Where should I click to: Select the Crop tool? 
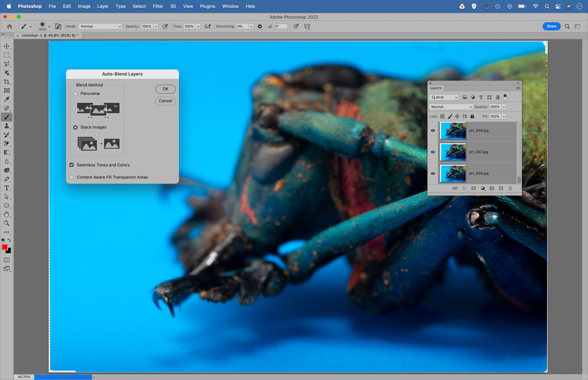click(x=7, y=82)
